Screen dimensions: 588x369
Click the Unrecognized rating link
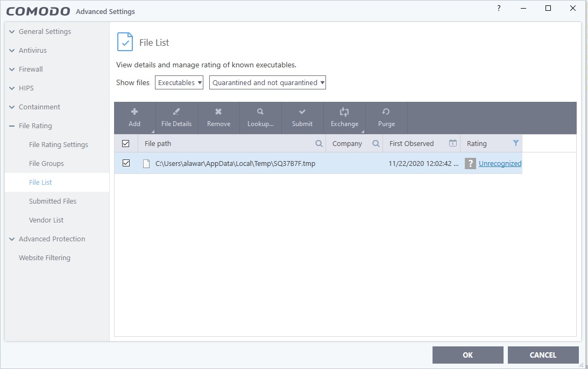[500, 164]
